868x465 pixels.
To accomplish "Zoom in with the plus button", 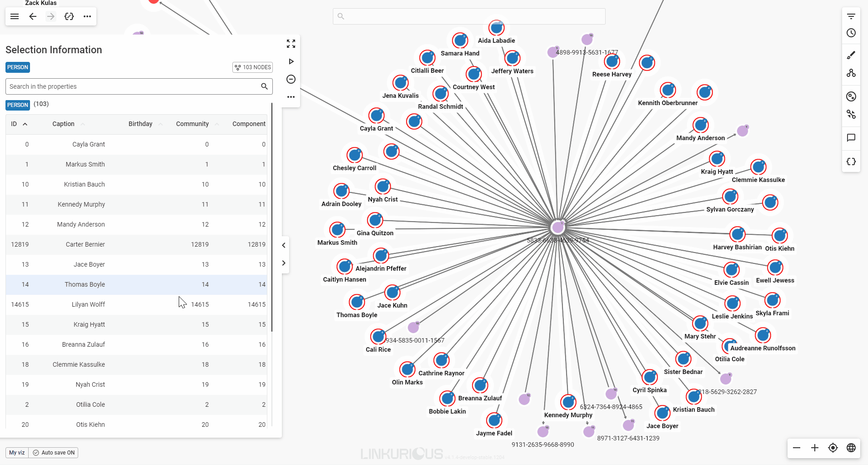I will [x=815, y=448].
